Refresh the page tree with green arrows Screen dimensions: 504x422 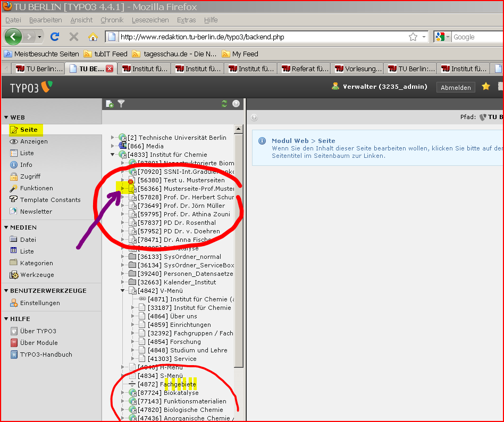[224, 104]
